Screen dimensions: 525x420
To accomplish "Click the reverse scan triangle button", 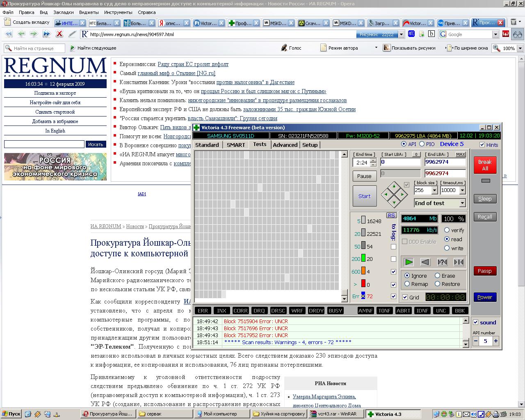I will pyautogui.click(x=425, y=262).
